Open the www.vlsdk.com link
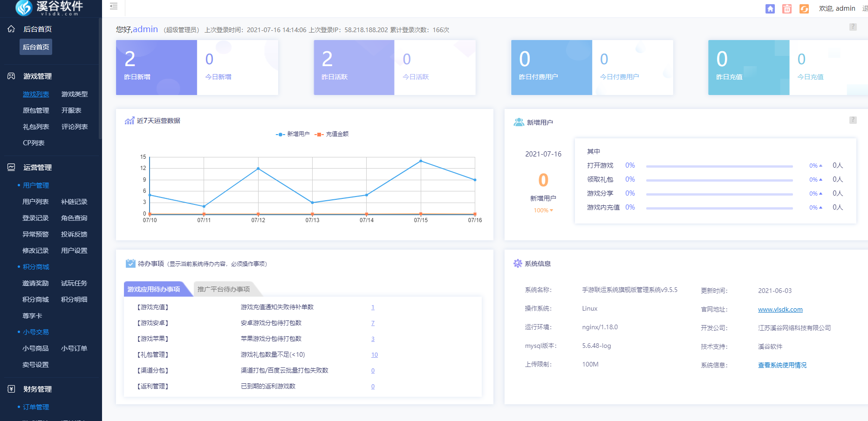The image size is (868, 421). point(780,309)
